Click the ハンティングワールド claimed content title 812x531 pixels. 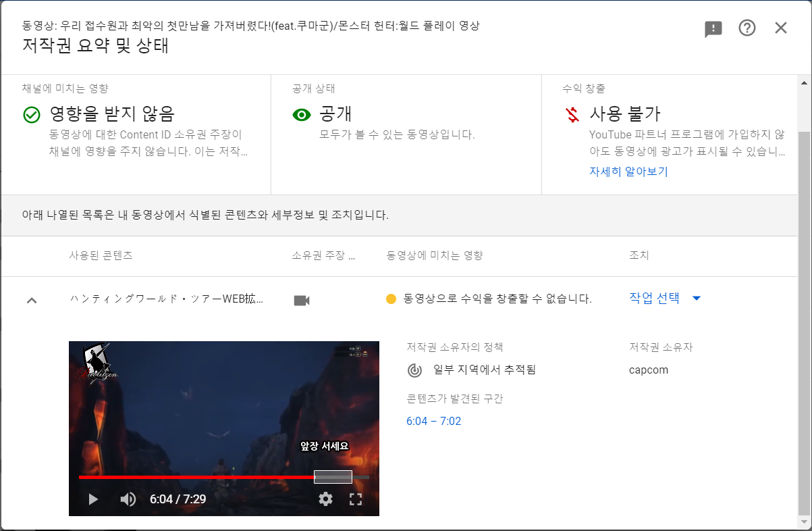[x=167, y=299]
